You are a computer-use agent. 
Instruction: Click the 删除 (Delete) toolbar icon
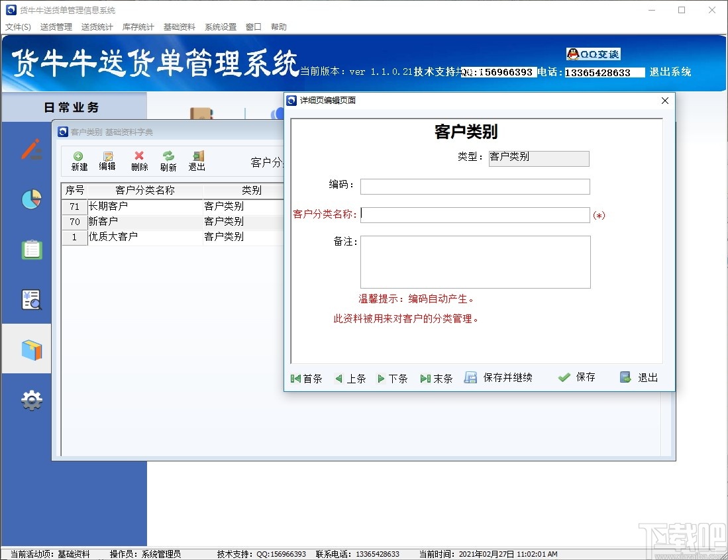pos(138,161)
